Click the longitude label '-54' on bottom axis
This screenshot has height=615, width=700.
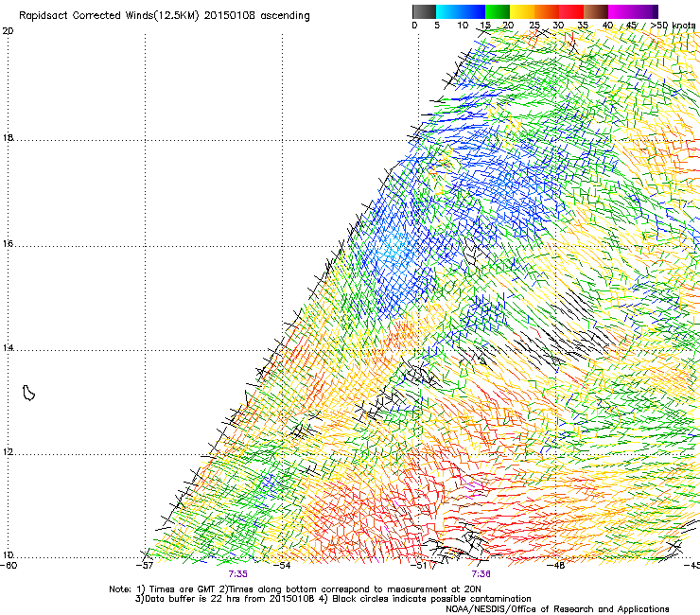[282, 566]
